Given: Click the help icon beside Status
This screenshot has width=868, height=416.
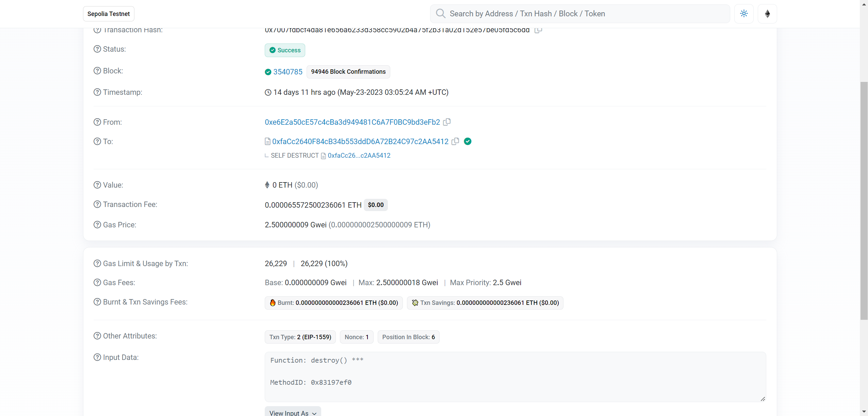Looking at the screenshot, I should pos(97,49).
